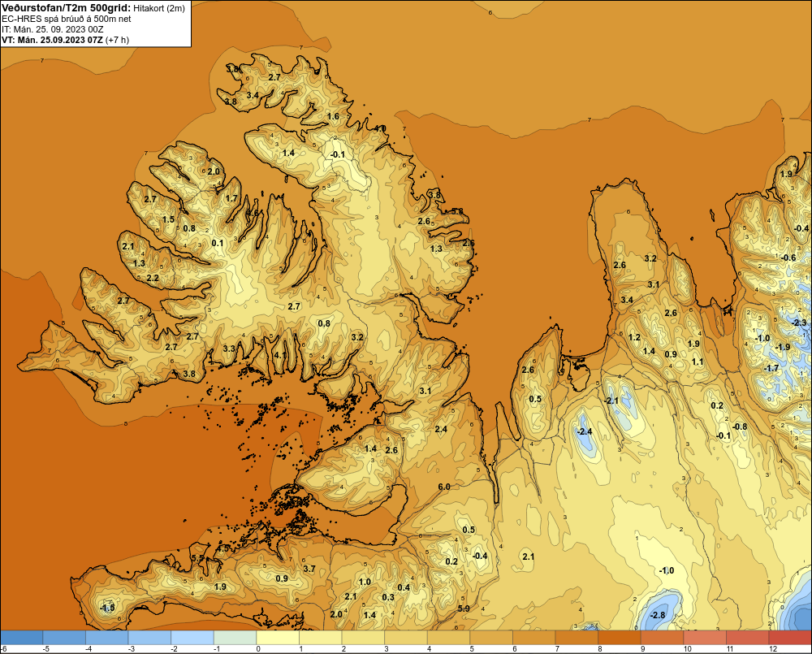The height and width of the screenshot is (654, 812).
Task: Pick the legend swatch between 2 and 3
Action: coord(363,638)
